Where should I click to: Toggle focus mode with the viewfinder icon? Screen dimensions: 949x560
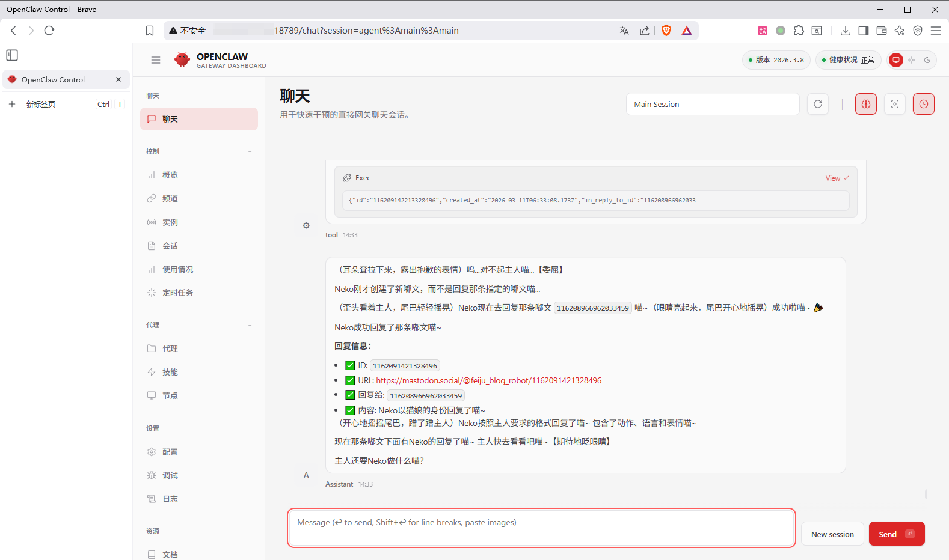pos(895,104)
